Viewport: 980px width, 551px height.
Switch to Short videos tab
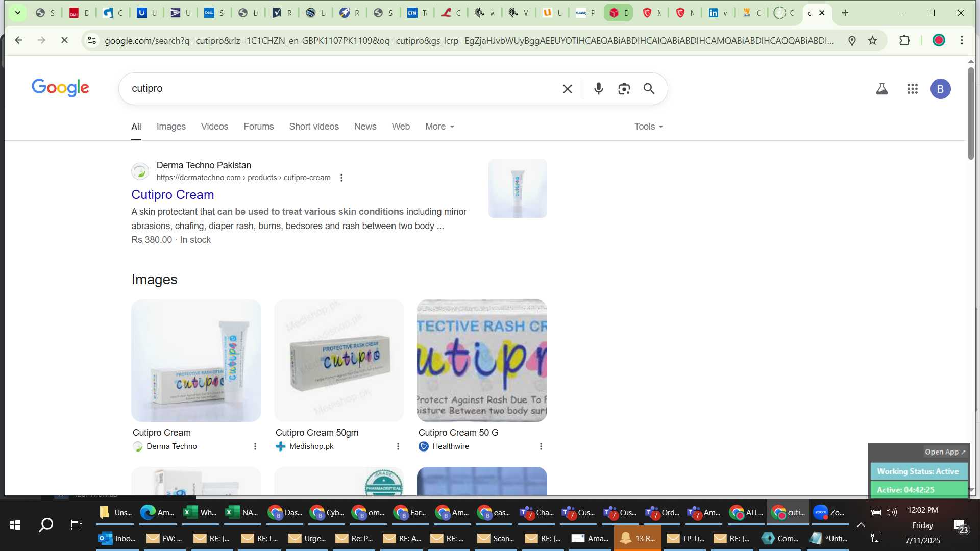tap(314, 127)
